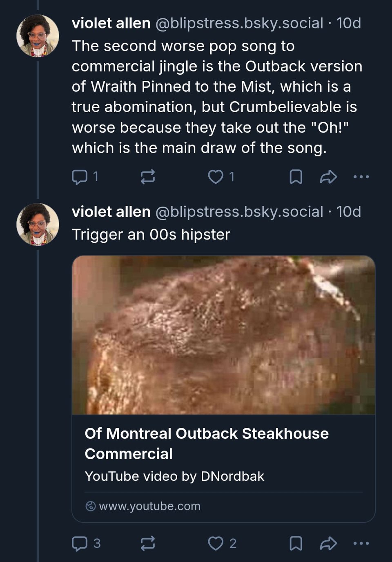
Task: Reply to the 'Trigger an 00s hipster' post
Action: tap(81, 544)
